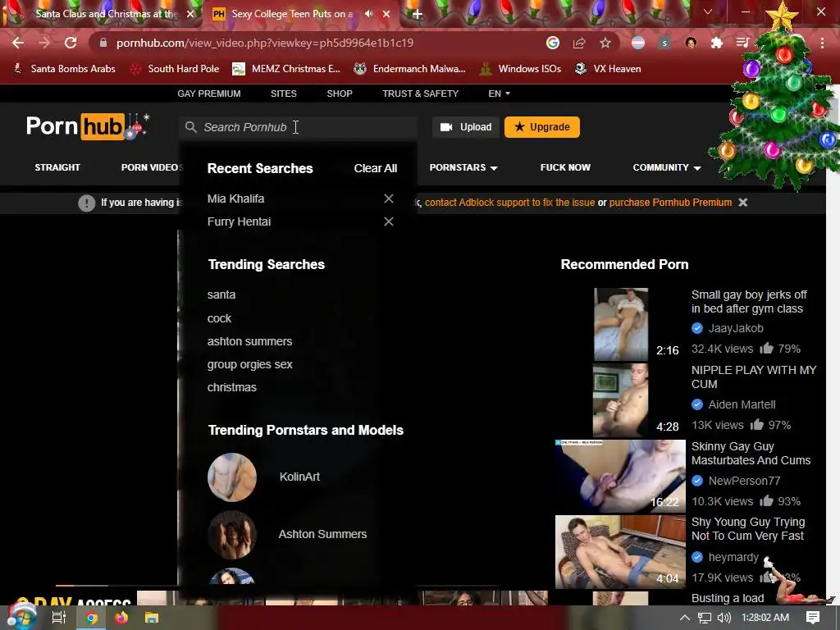Viewport: 840px width, 630px height.
Task: Open Task View on the taskbar
Action: (58, 618)
